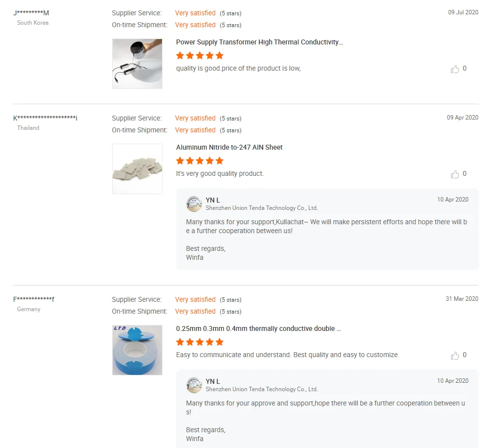
Task: Click Shenzhen Union Tenda company name in first reply
Action: (x=262, y=208)
